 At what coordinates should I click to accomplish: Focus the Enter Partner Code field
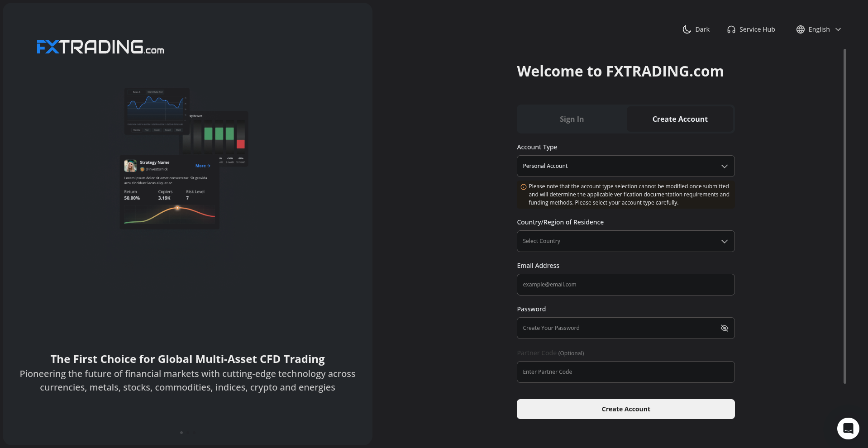pos(625,372)
